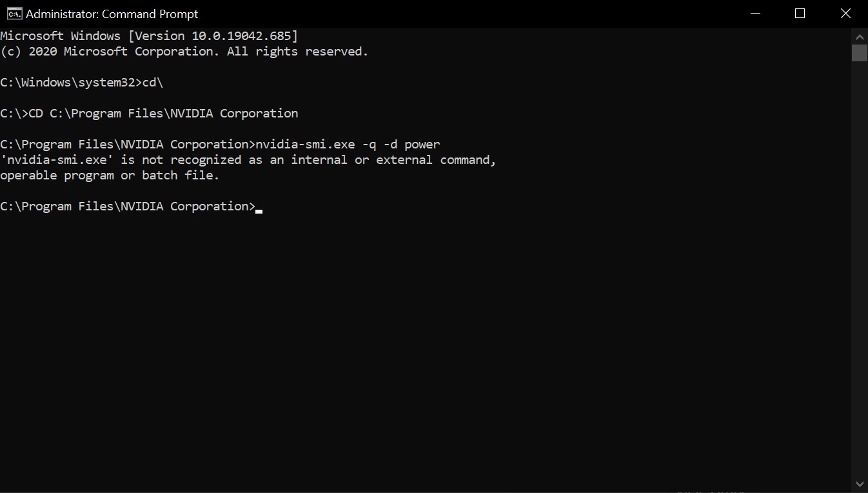Close the Administrator Command Prompt window
Image resolution: width=868 pixels, height=493 pixels.
coord(845,14)
